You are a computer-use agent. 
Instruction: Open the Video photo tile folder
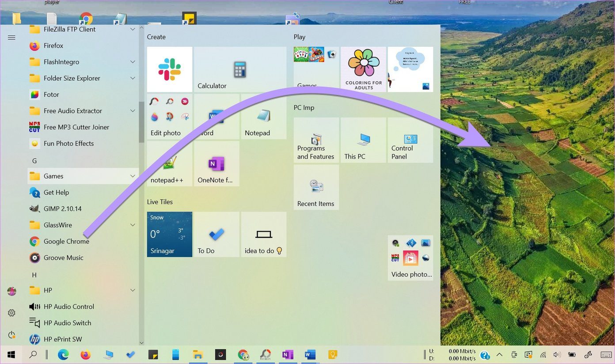(x=410, y=258)
